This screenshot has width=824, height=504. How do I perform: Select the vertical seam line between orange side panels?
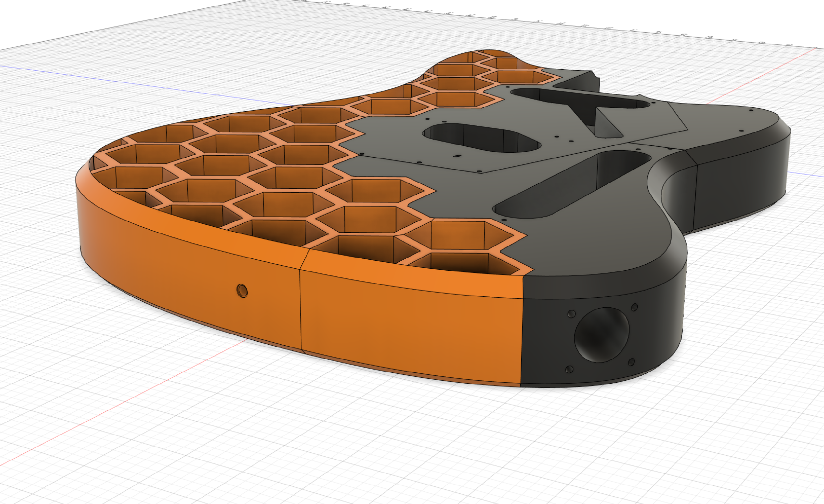click(x=300, y=309)
